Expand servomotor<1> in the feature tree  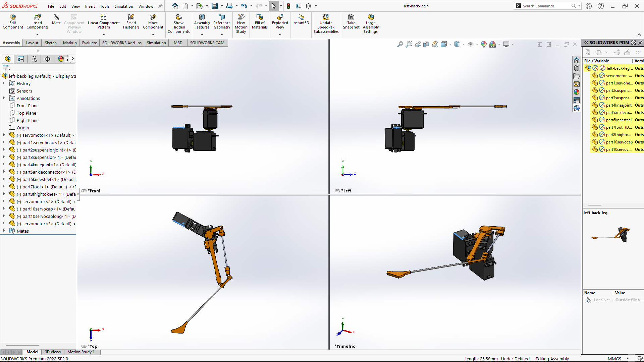[x=4, y=135]
